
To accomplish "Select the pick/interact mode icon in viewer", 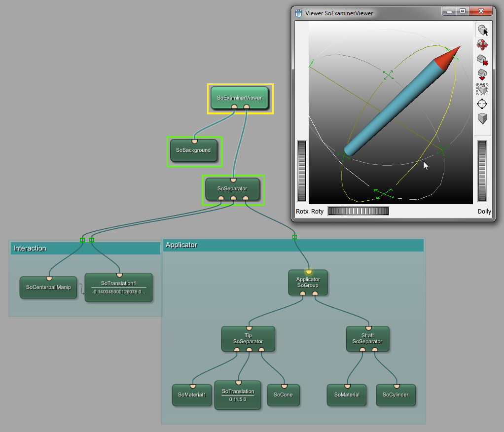I will pos(482,31).
